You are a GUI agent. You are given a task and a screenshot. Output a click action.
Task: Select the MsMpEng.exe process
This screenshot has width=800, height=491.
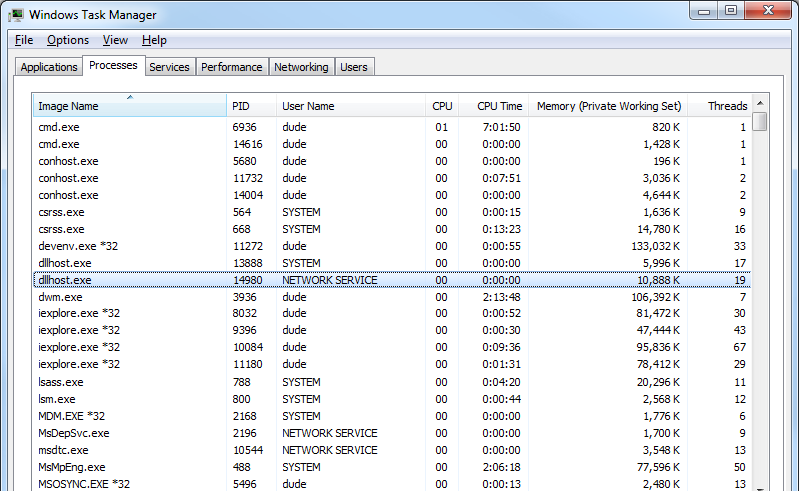[x=392, y=467]
